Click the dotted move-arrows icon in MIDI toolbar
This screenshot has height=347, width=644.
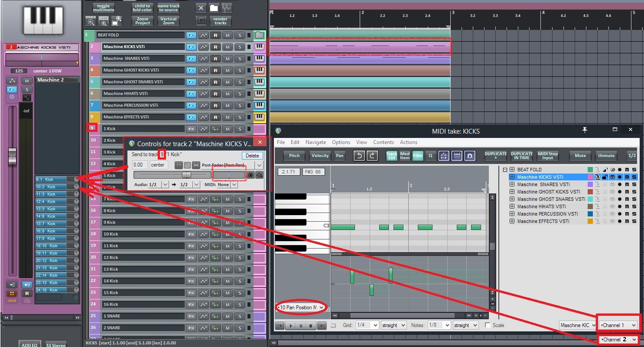444,156
